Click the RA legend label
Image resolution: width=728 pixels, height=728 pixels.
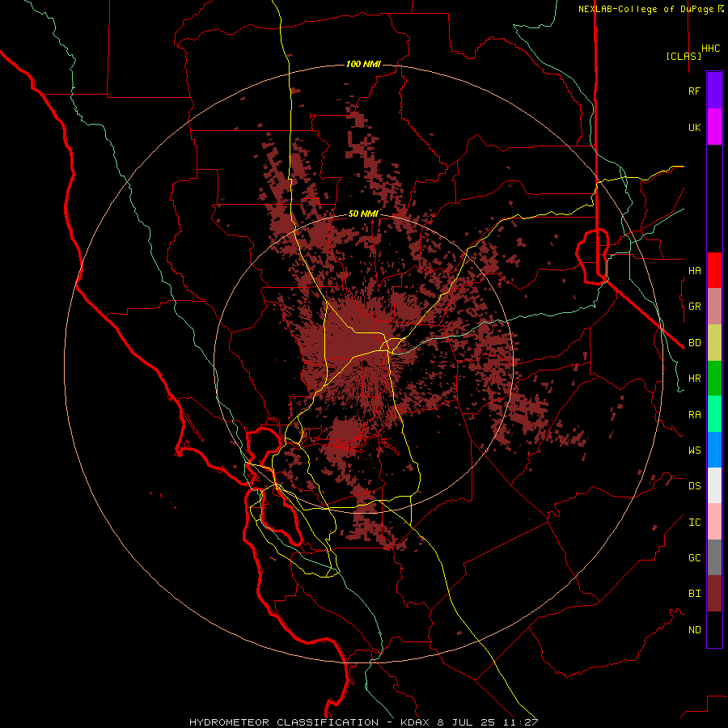[694, 415]
